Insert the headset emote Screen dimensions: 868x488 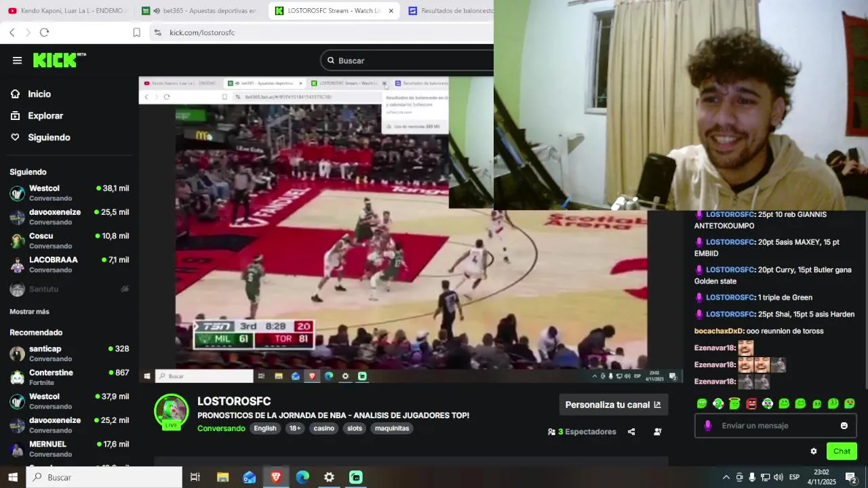coord(718,404)
